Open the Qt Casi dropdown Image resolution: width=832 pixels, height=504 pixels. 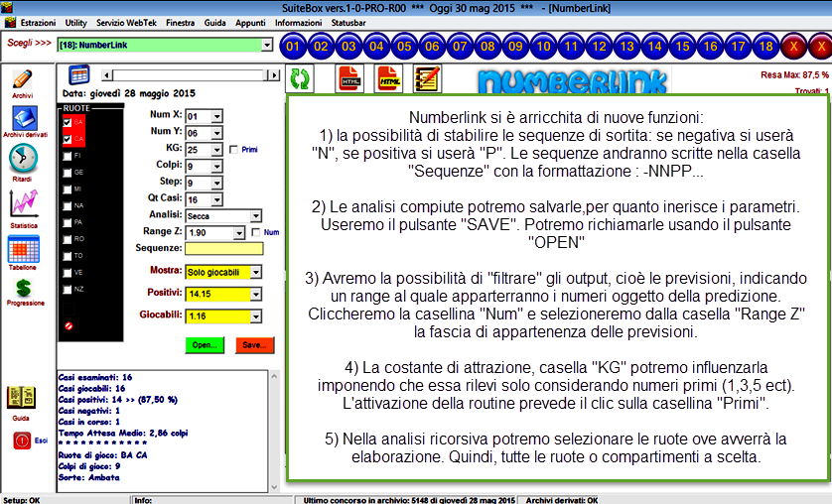coord(217,199)
